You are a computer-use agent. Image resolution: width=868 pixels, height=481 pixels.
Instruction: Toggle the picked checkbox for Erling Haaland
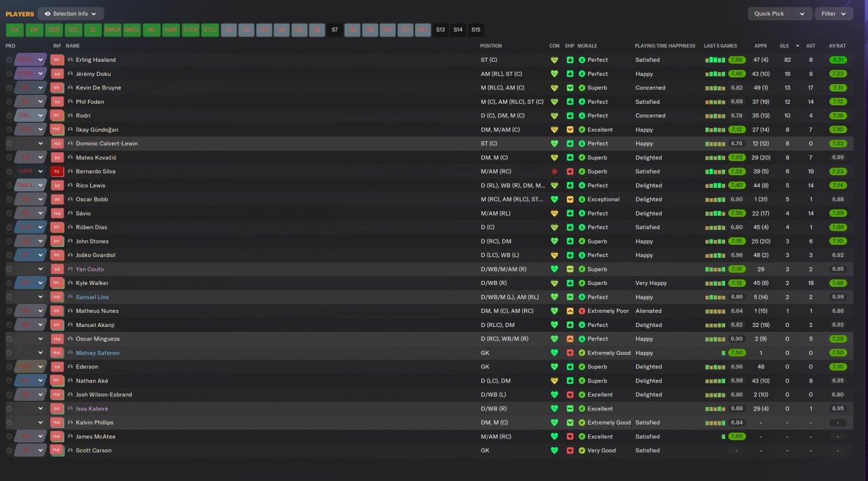[x=9, y=60]
